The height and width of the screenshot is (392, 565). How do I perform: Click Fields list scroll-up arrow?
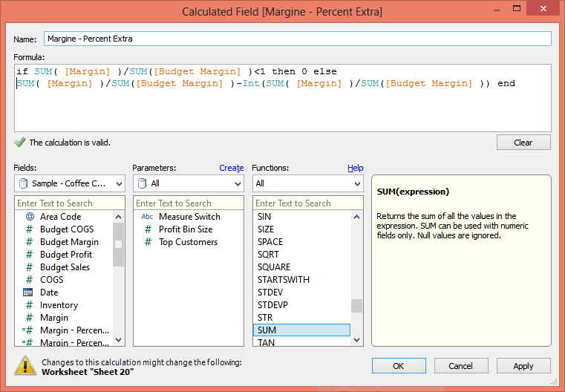pyautogui.click(x=118, y=217)
